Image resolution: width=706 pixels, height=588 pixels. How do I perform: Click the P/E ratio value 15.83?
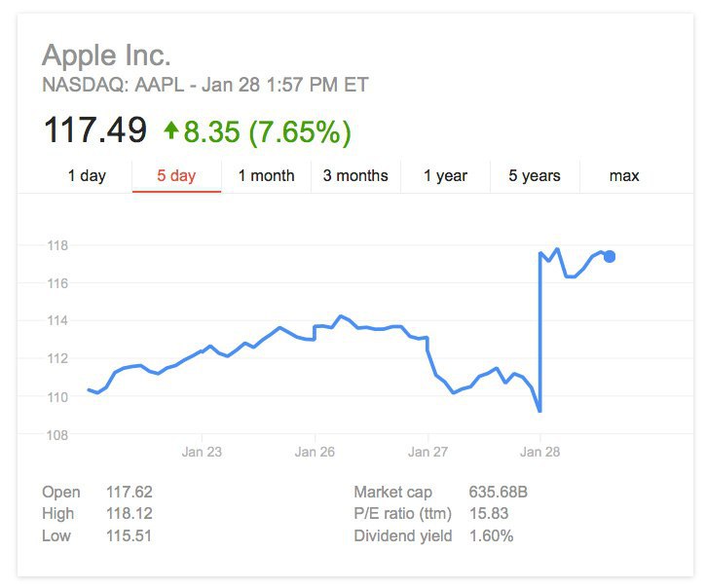tap(487, 514)
